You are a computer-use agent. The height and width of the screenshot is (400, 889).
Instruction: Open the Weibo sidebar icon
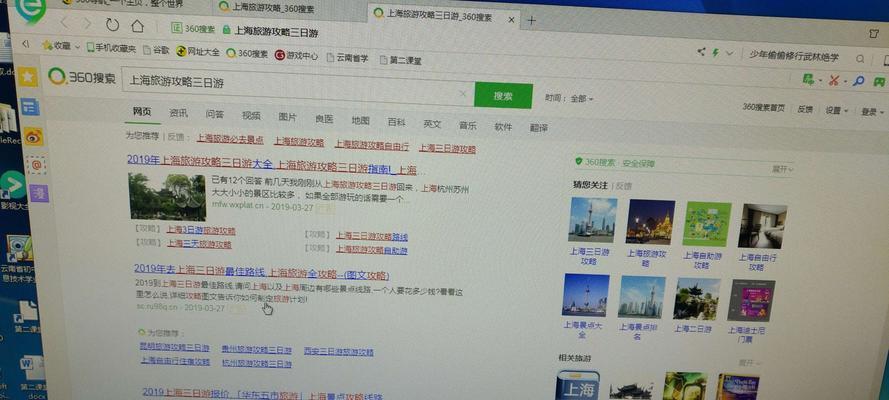33,137
